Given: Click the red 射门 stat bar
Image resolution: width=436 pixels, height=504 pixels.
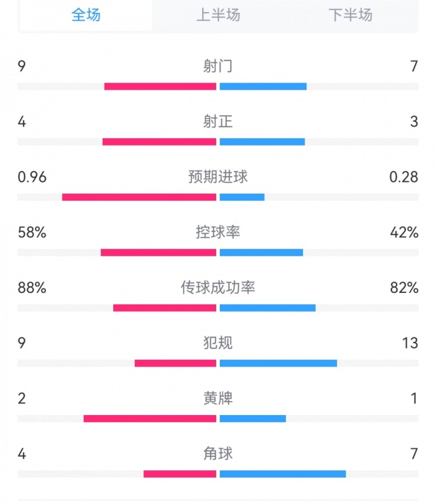Looking at the screenshot, I should 160,85.
